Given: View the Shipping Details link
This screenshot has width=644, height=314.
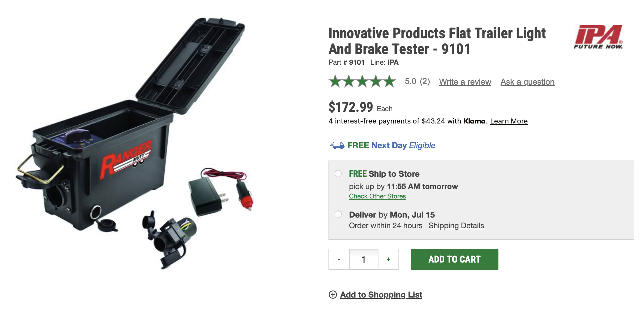Looking at the screenshot, I should tap(456, 226).
